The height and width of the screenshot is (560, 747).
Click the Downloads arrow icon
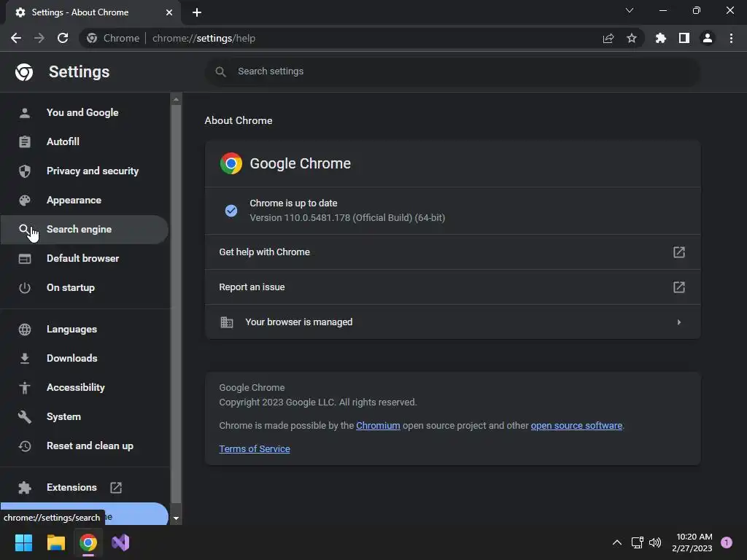pos(25,359)
